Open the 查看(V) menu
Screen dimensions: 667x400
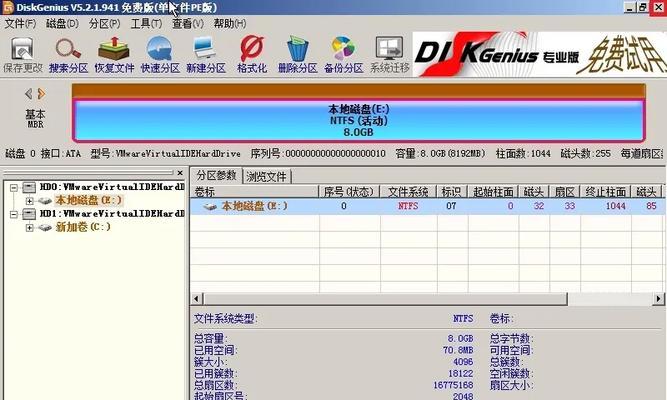tap(188, 24)
